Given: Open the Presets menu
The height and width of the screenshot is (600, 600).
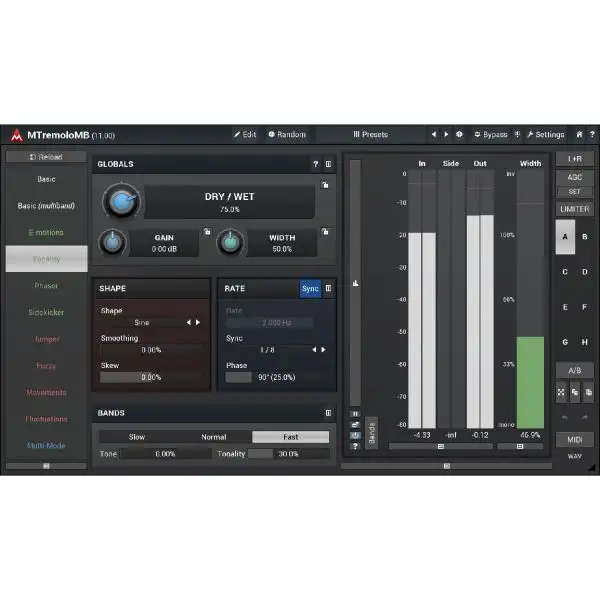Looking at the screenshot, I should click(370, 134).
